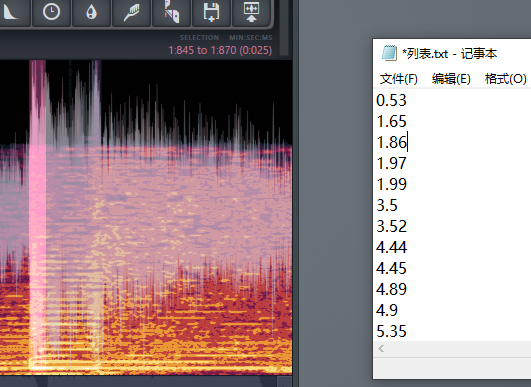The image size is (531, 387).
Task: Click the line reading 5.35 in Notepad
Action: [391, 331]
